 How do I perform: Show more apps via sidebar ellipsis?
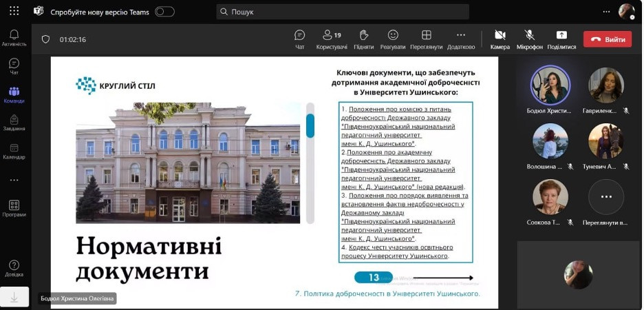click(14, 180)
